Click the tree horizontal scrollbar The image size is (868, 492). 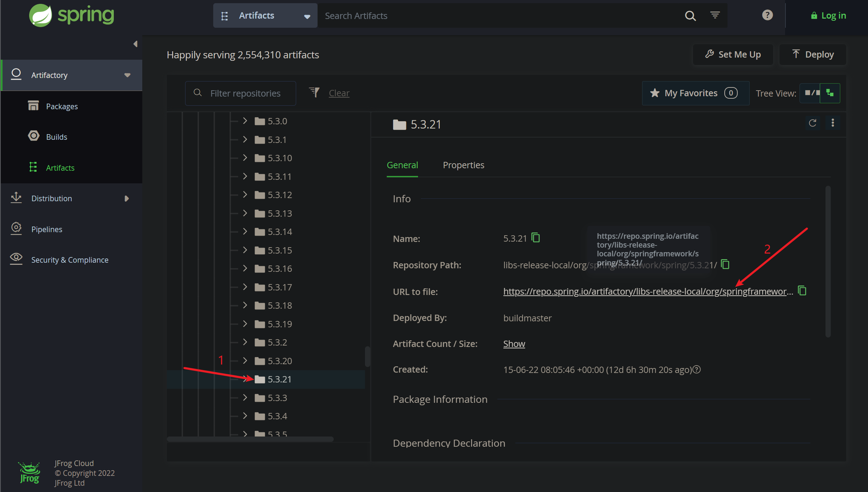pos(250,439)
